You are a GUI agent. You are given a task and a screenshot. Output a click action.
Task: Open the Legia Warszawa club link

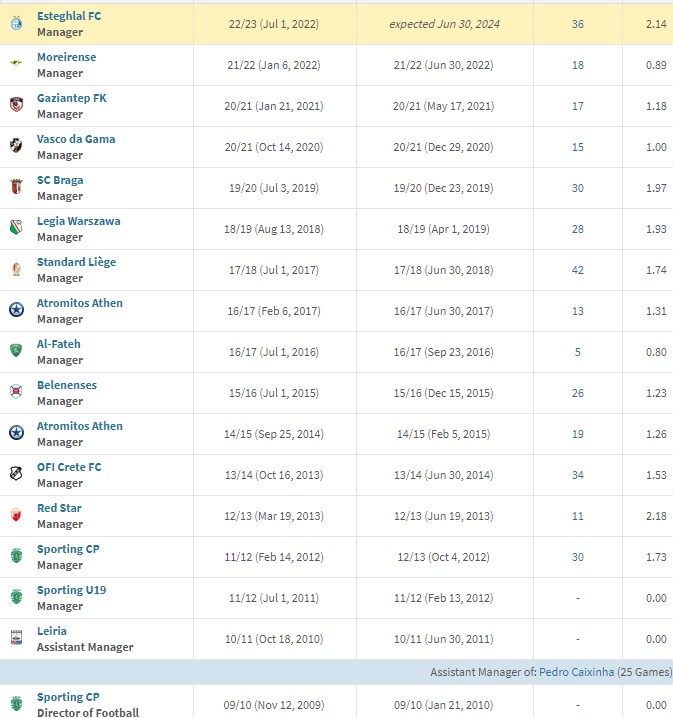coord(79,221)
